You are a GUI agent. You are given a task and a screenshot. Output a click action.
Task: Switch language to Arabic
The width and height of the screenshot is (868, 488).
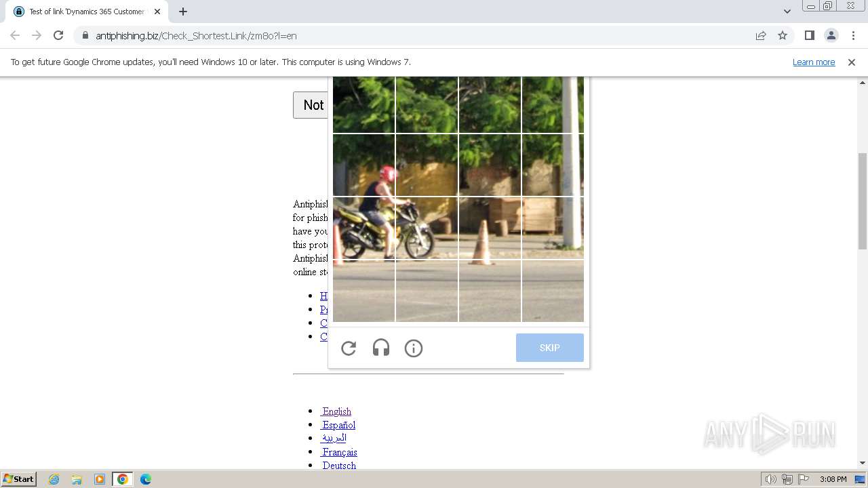[x=334, y=438]
